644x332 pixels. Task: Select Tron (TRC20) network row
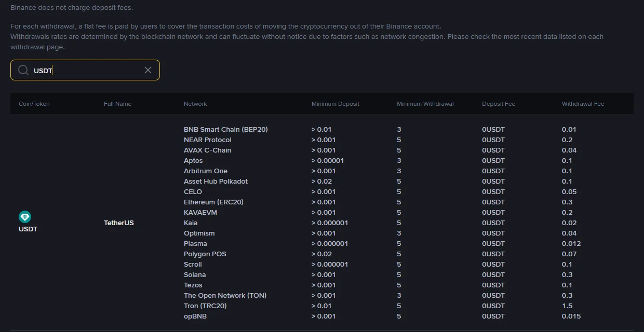[x=205, y=306]
